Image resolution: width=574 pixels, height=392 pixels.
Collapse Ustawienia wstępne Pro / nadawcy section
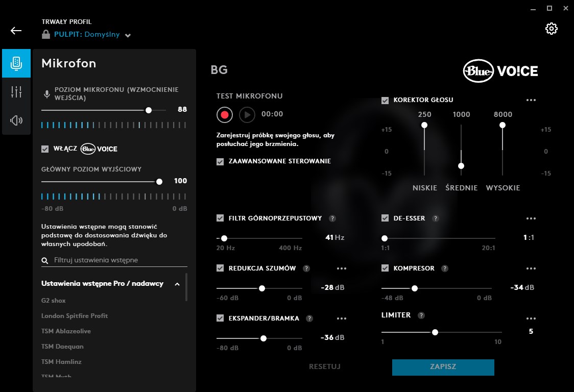pyautogui.click(x=177, y=284)
